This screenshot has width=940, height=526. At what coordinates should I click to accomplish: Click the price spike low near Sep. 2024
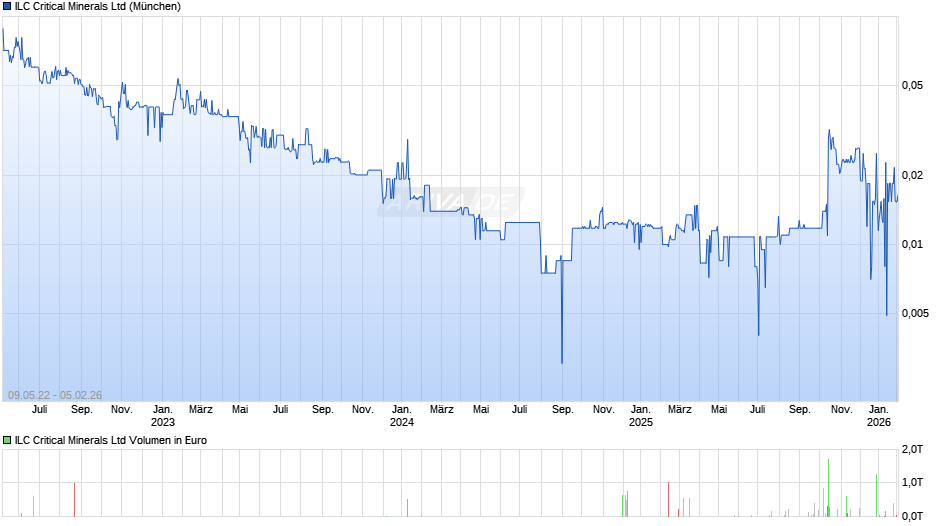[562, 362]
